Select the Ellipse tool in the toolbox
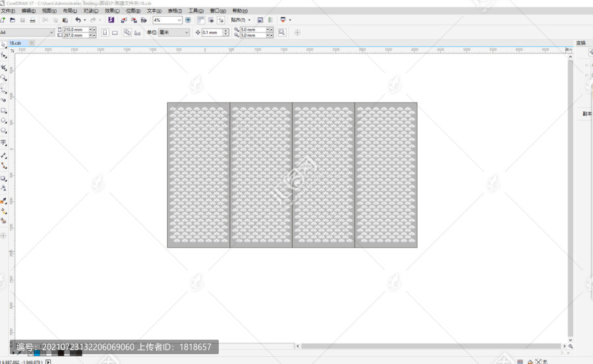 (3, 120)
